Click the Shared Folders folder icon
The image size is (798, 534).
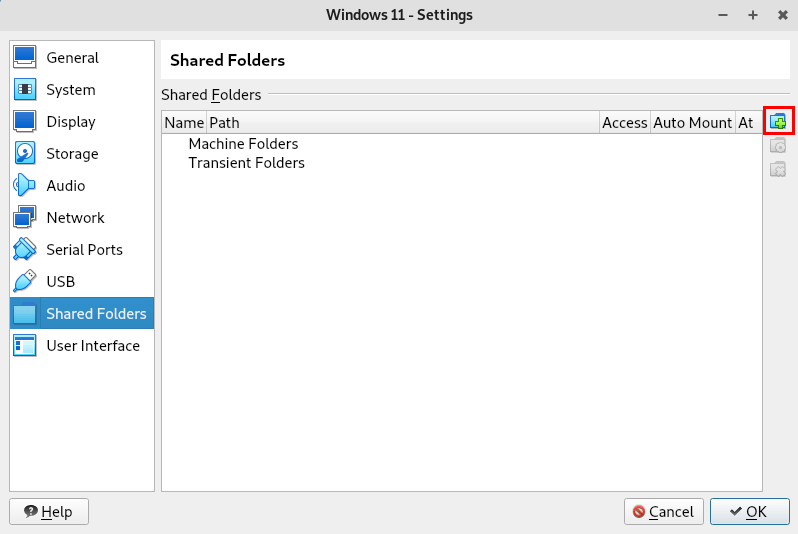(x=24, y=313)
